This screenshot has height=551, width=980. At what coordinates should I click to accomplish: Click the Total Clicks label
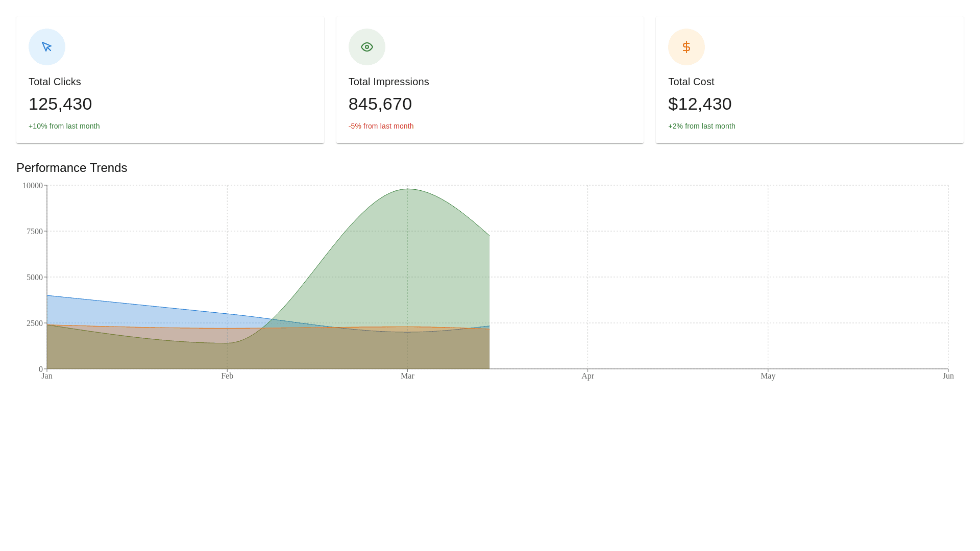(x=55, y=82)
